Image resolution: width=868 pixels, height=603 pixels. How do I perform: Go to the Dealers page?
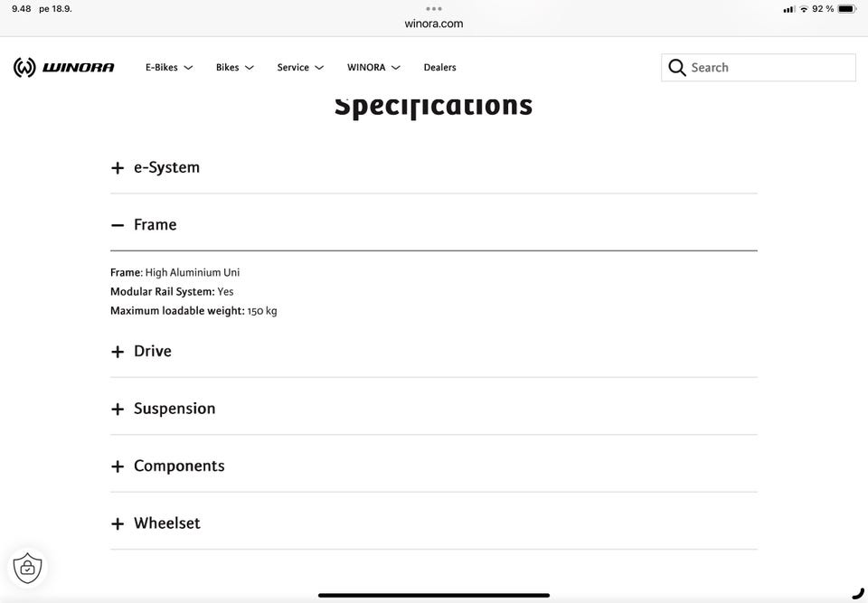[x=440, y=68]
